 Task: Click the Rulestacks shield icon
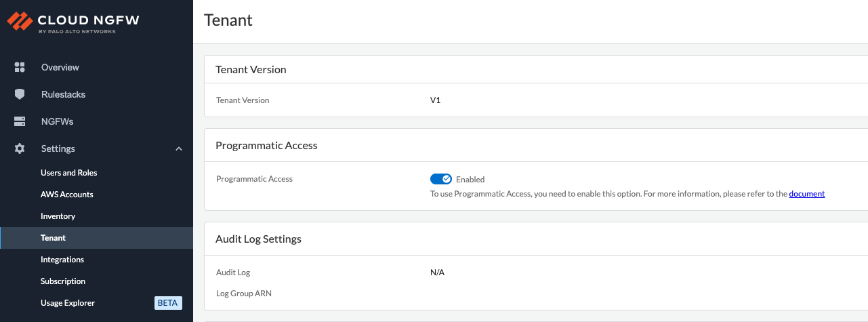tap(20, 94)
